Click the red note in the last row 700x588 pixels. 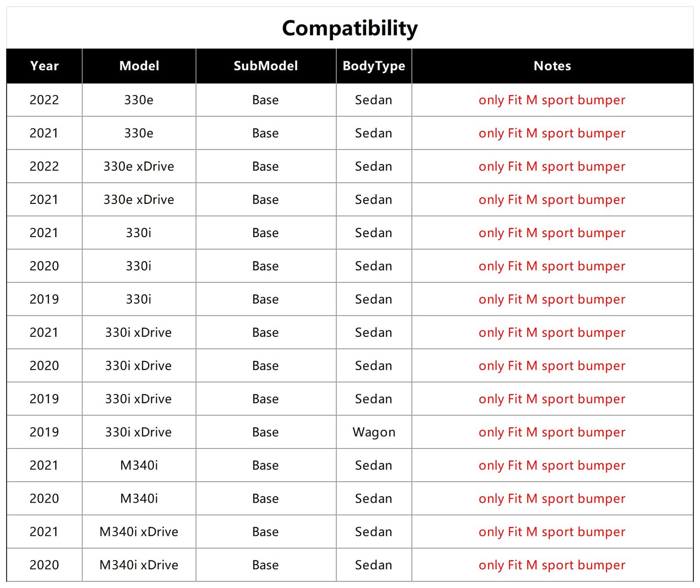point(552,565)
